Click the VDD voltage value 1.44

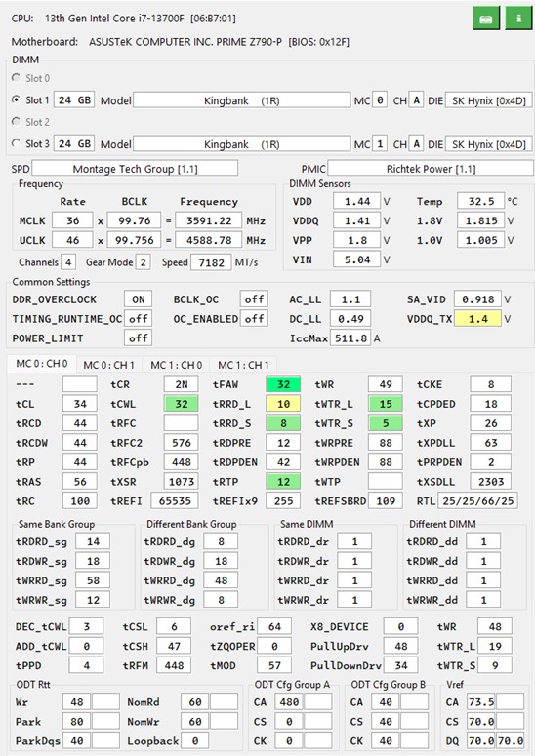[357, 202]
